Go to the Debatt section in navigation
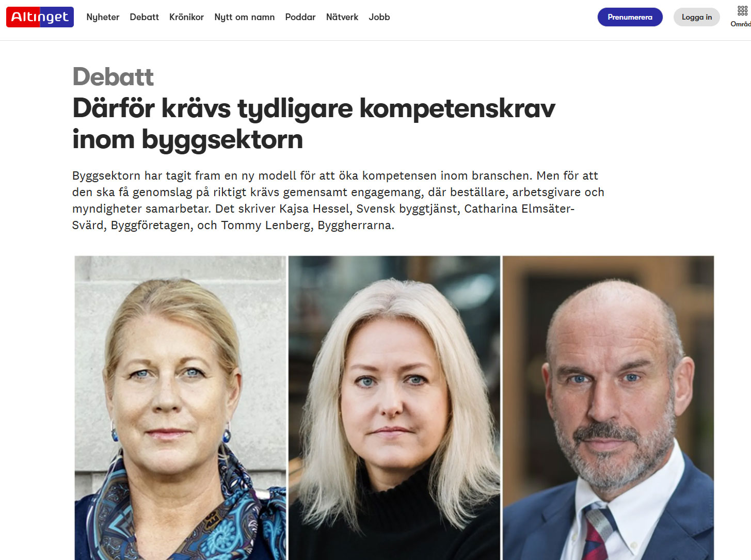The width and height of the screenshot is (751, 560). [144, 17]
